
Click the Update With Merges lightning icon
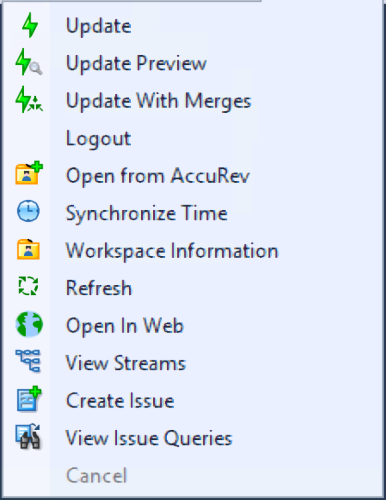[x=29, y=100]
